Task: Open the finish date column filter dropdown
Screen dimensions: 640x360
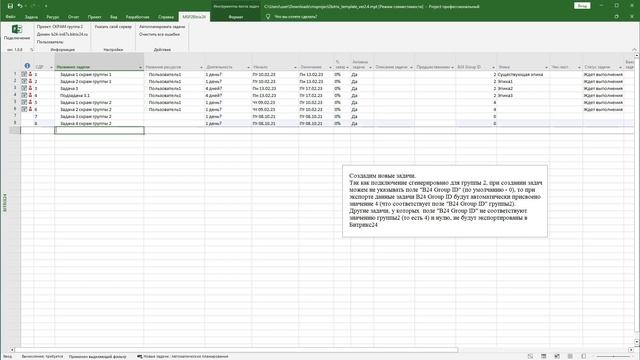Action: 330,67
